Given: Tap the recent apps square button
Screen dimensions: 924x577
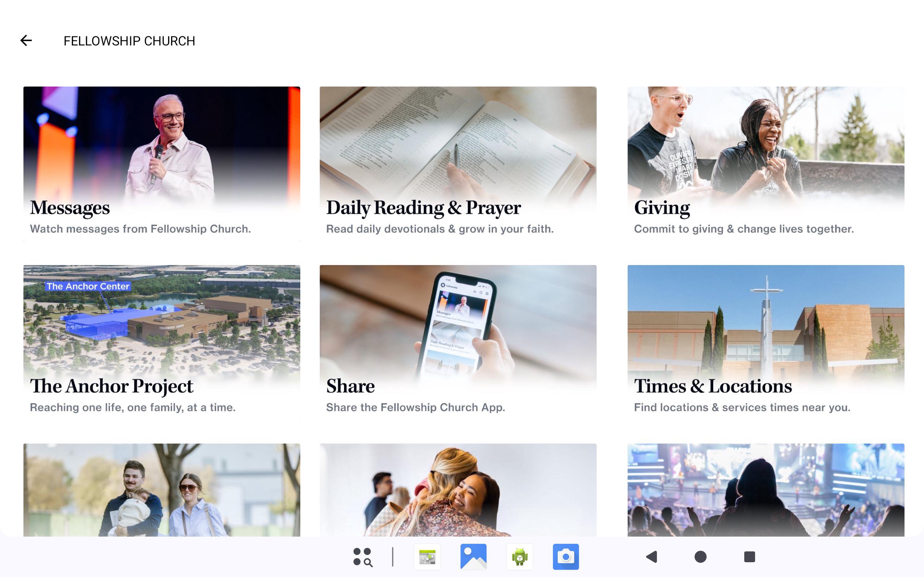Looking at the screenshot, I should (x=750, y=557).
